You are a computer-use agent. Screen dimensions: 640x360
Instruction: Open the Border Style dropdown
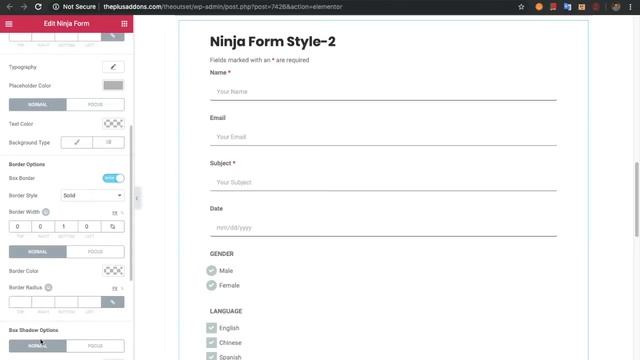pos(93,196)
